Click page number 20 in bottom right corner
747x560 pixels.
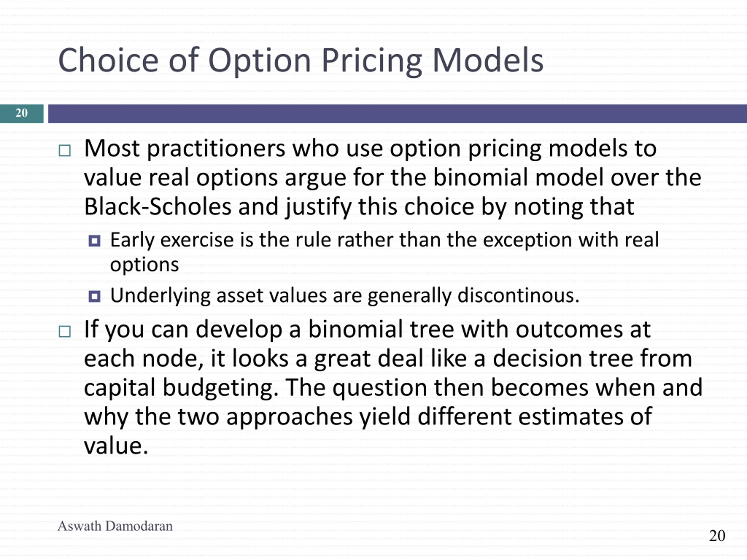[x=717, y=536]
